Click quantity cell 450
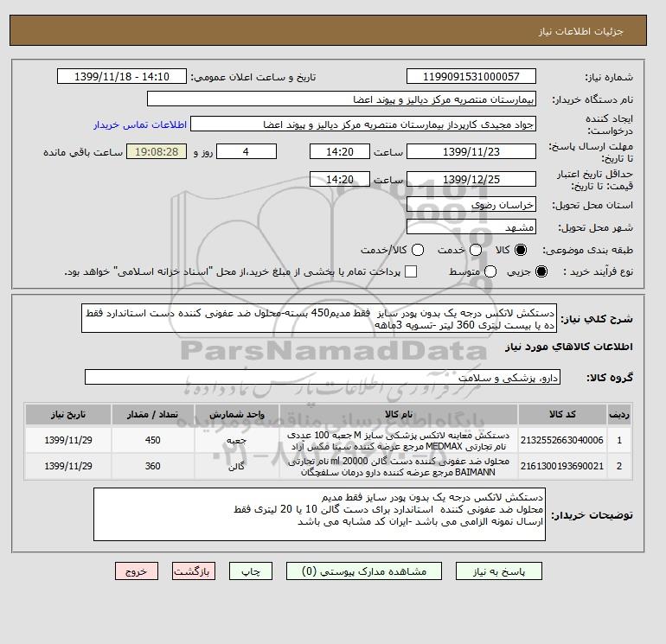 pos(153,440)
